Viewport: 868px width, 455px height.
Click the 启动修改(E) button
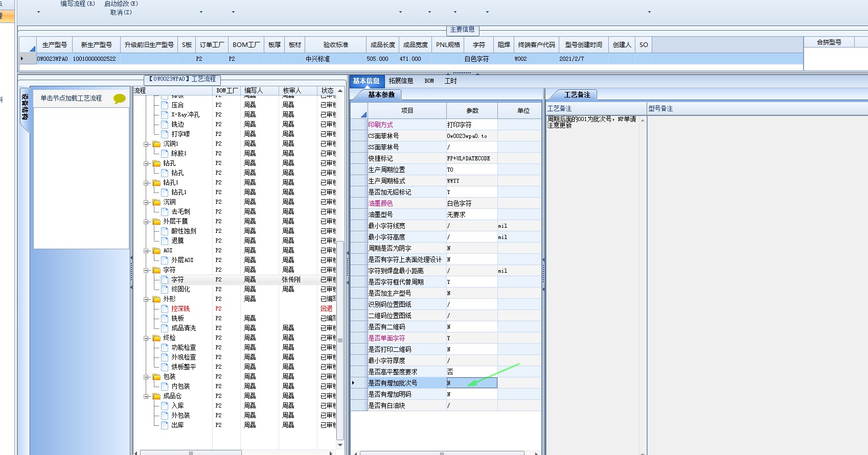121,4
